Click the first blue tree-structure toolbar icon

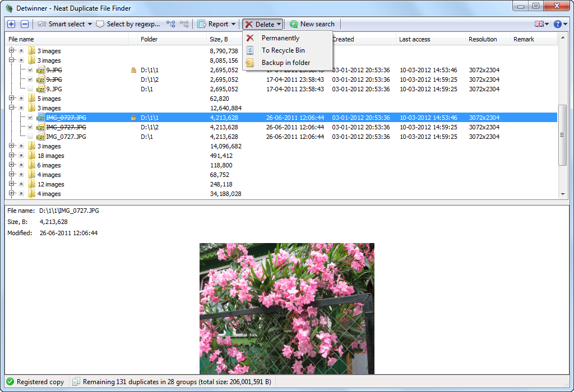171,24
